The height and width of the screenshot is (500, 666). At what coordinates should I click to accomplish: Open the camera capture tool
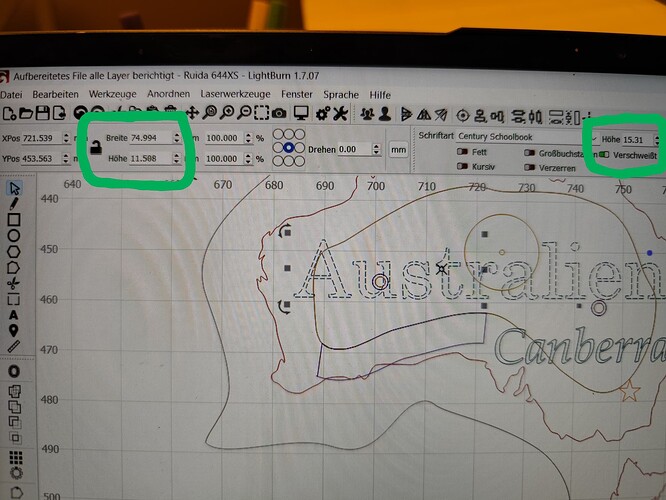coord(279,113)
